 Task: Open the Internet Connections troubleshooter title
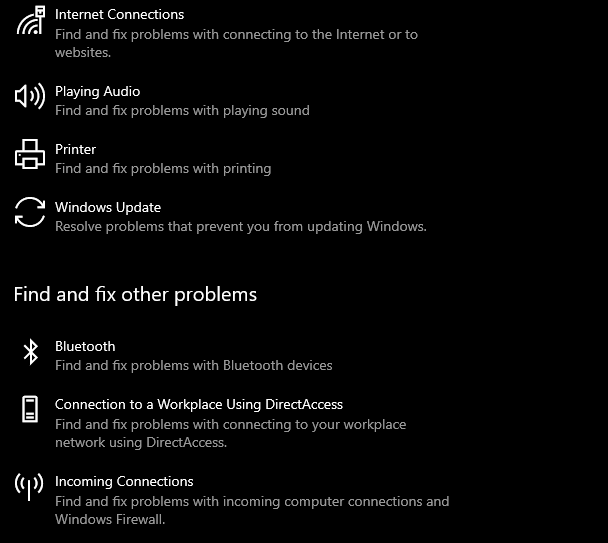(119, 15)
